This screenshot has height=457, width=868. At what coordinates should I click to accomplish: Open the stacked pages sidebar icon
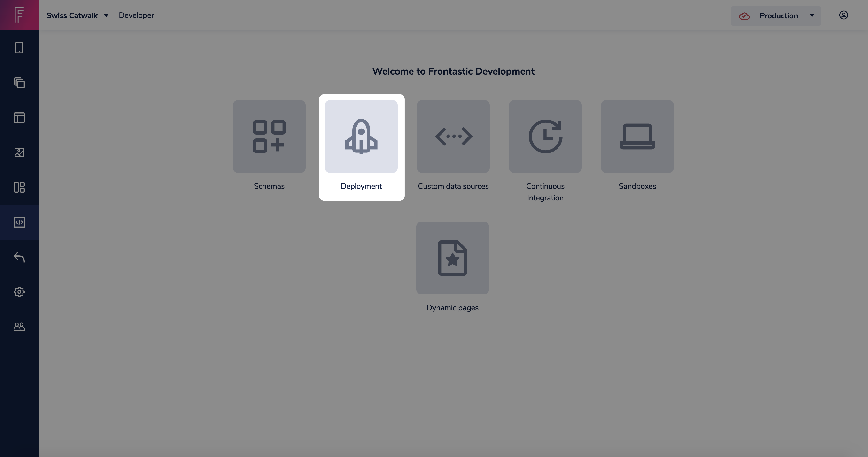[x=19, y=83]
